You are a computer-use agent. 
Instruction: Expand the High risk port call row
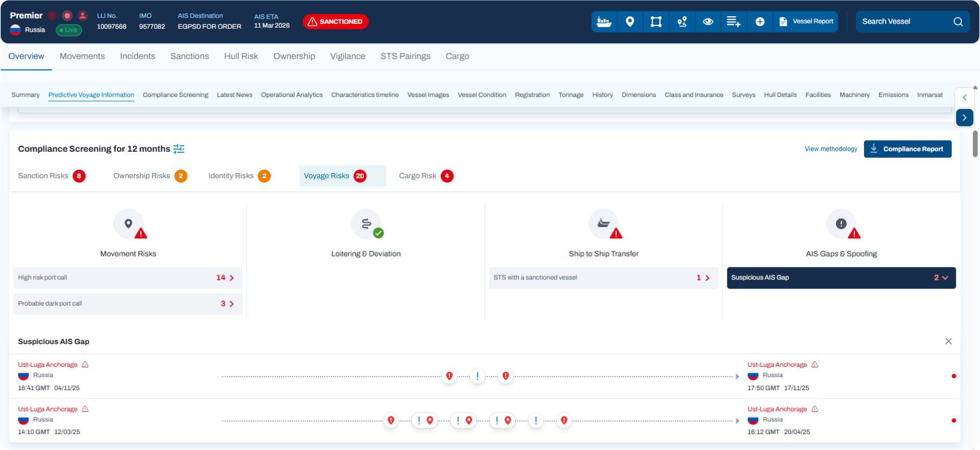232,278
